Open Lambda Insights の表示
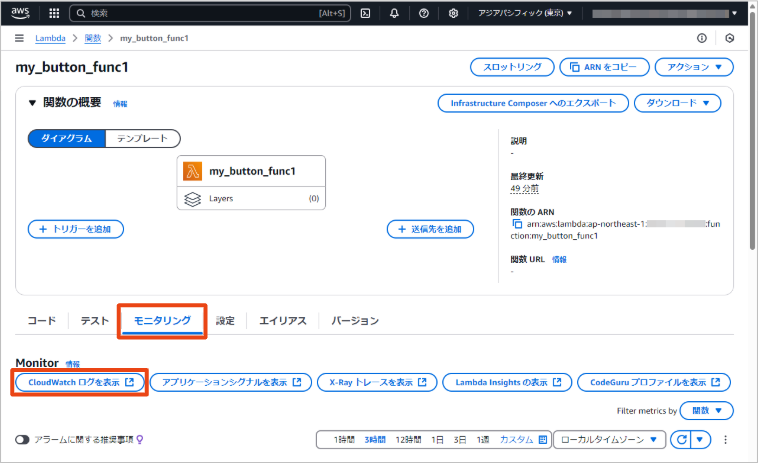758x463 pixels. pos(507,382)
